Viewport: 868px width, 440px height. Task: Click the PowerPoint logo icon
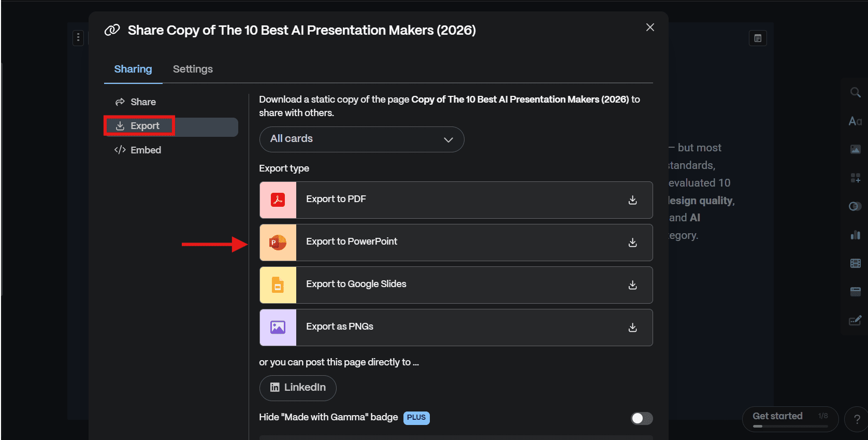pyautogui.click(x=278, y=242)
